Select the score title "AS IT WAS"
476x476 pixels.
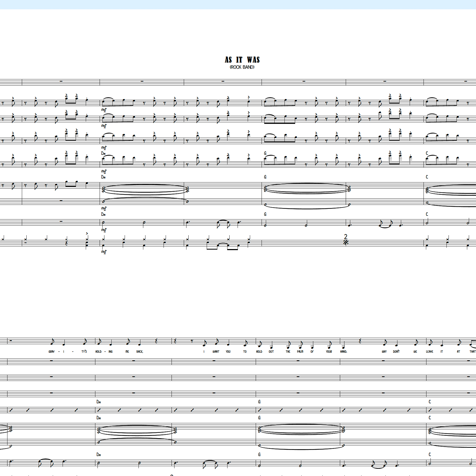tap(242, 60)
